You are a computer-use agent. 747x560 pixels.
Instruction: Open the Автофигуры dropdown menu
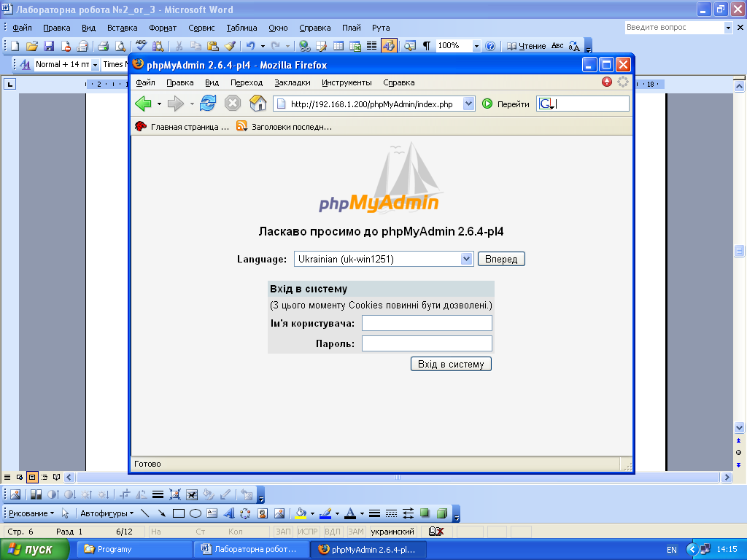pyautogui.click(x=107, y=513)
